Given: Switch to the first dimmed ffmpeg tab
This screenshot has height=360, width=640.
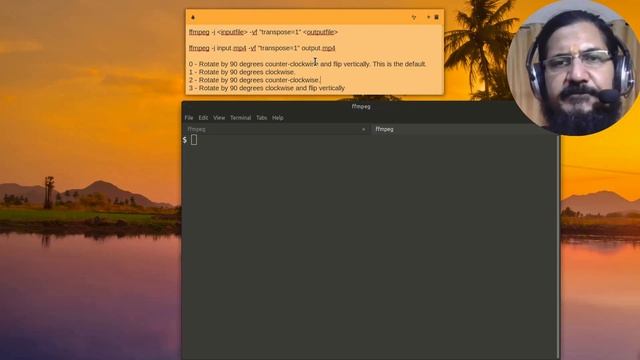Looking at the screenshot, I should click(x=277, y=129).
